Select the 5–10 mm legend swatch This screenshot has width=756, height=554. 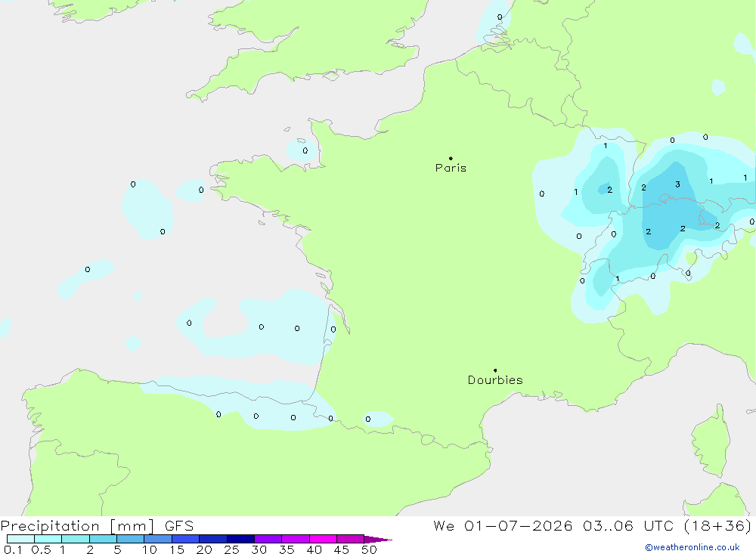(131, 539)
